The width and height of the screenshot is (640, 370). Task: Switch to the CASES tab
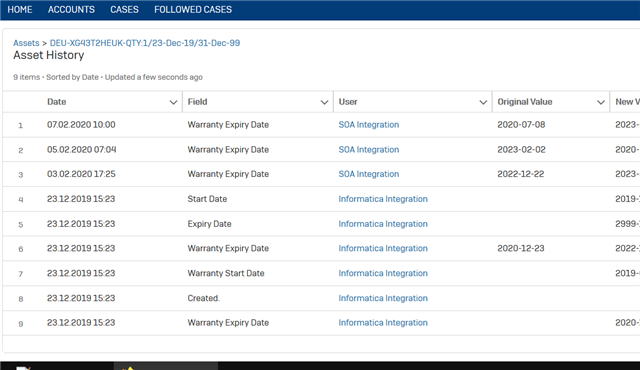[124, 10]
